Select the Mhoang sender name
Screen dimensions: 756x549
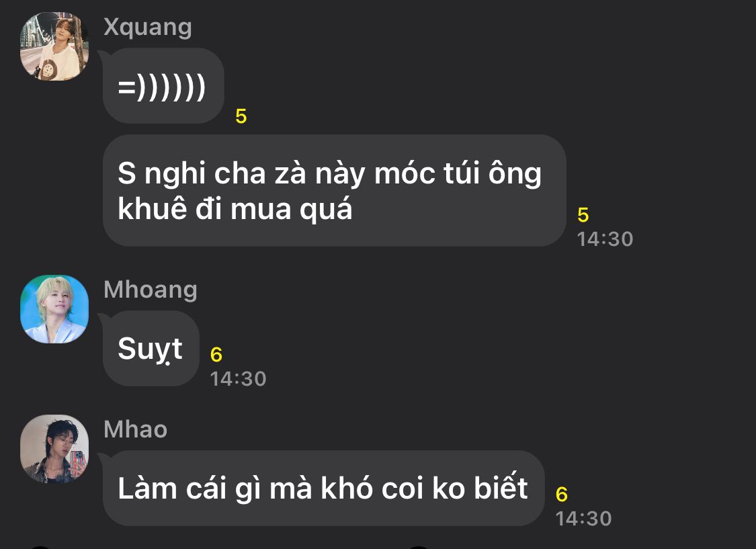pyautogui.click(x=151, y=290)
